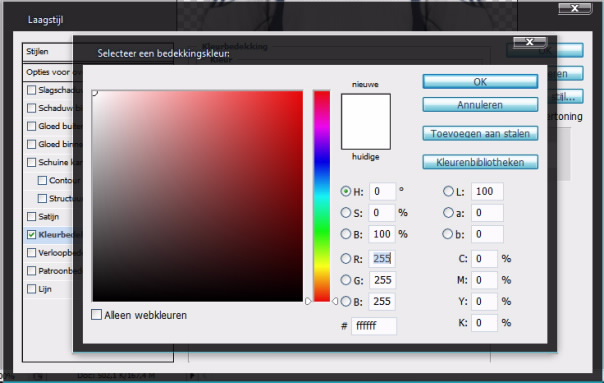The height and width of the screenshot is (383, 604).
Task: Click the C cyan percentage field
Action: [x=484, y=259]
